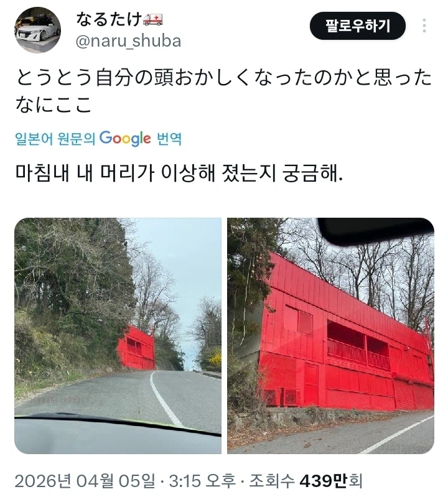Click the first line of Japanese tweet text
This screenshot has height=502, width=448.
224,78
